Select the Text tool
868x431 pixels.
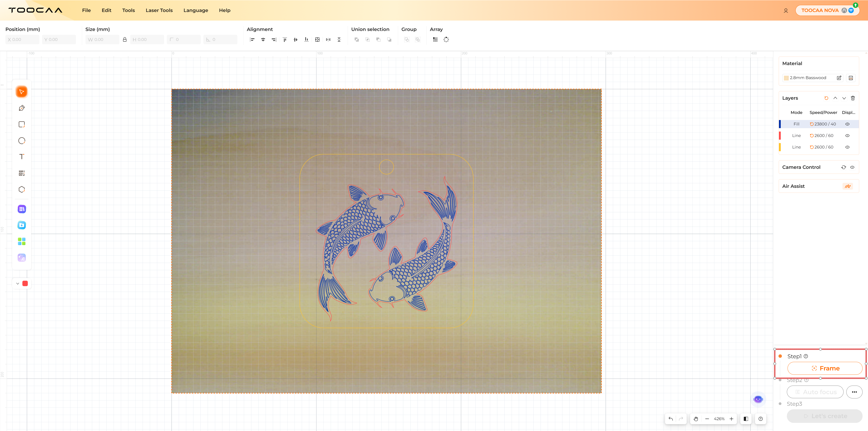click(21, 157)
